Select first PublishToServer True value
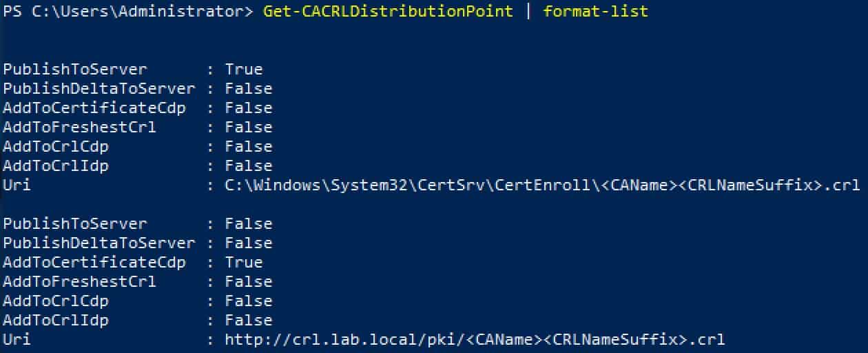The image size is (868, 353). click(244, 70)
